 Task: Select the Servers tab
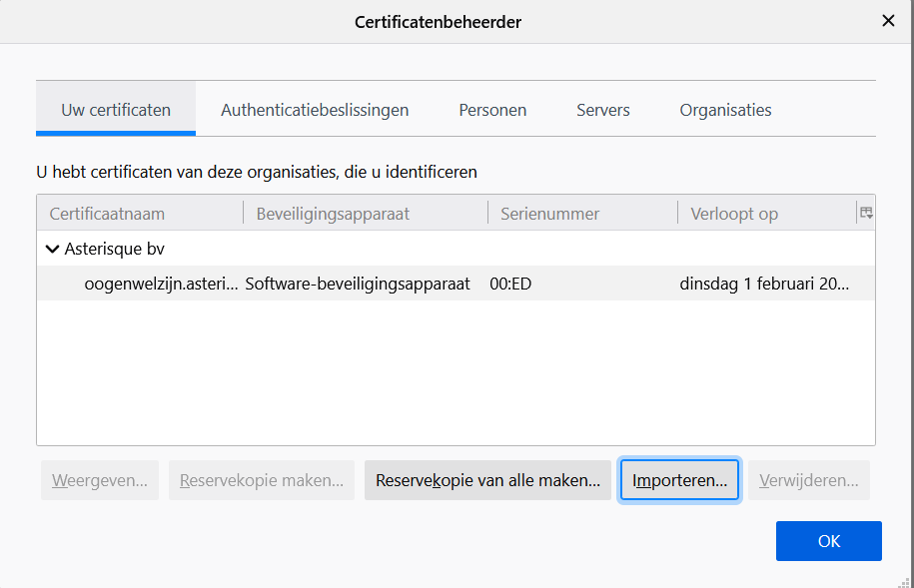click(x=602, y=110)
